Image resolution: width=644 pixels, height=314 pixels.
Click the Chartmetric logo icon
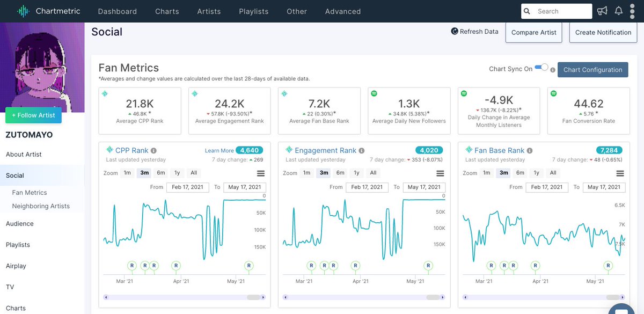[23, 11]
